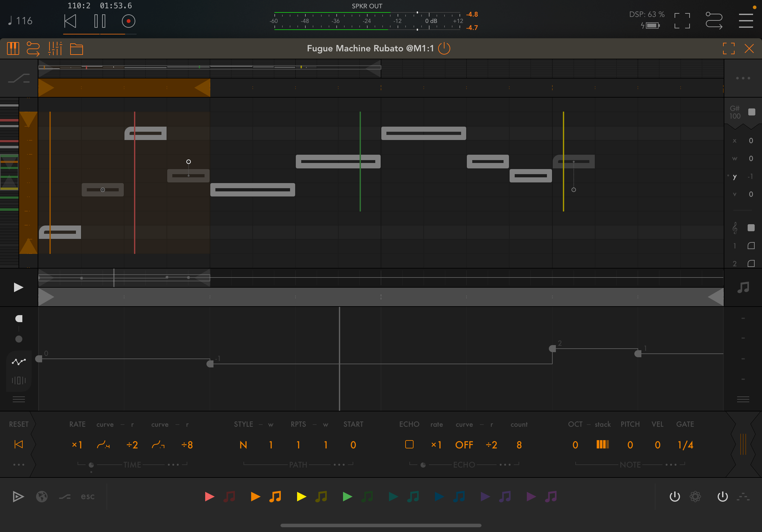This screenshot has height=532, width=762.
Task: Click the tempo value 116
Action: 24,21
